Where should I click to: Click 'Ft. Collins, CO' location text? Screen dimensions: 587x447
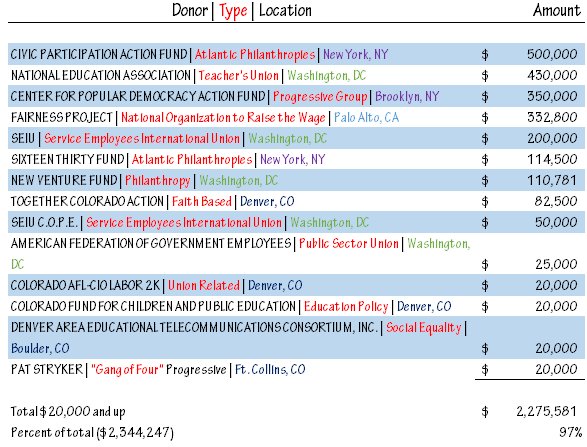tap(270, 370)
